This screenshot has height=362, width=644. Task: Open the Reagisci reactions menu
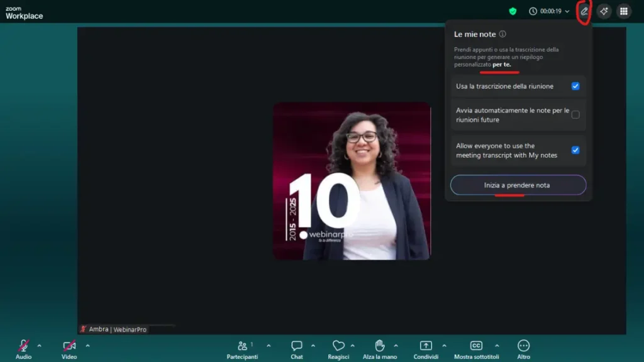[338, 346]
